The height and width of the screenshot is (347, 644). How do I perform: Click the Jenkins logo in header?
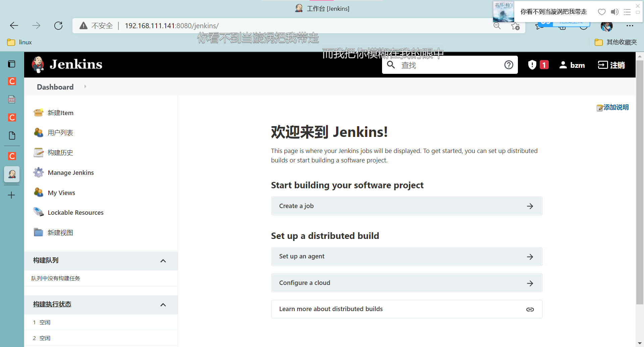tap(67, 64)
